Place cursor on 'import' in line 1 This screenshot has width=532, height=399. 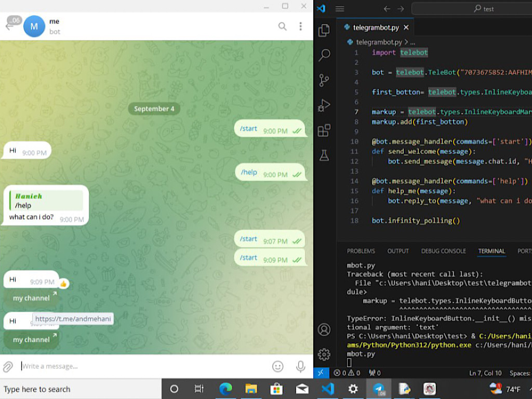click(384, 52)
